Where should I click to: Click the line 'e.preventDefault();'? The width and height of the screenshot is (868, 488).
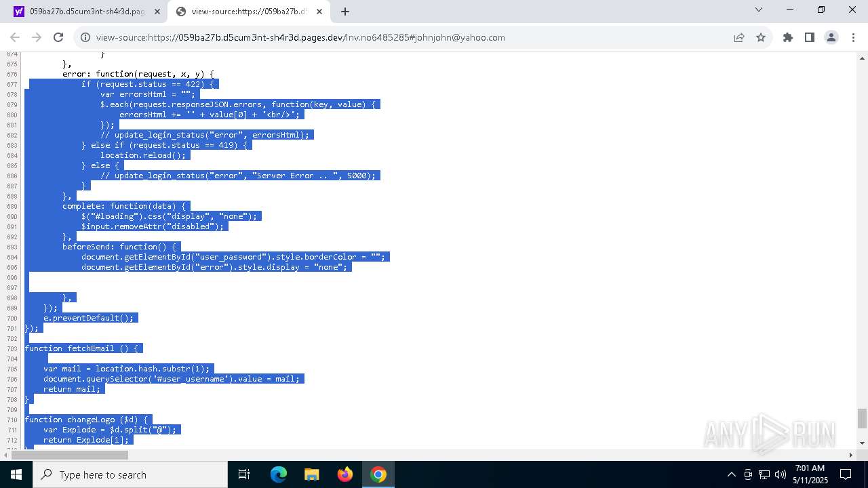[89, 318]
